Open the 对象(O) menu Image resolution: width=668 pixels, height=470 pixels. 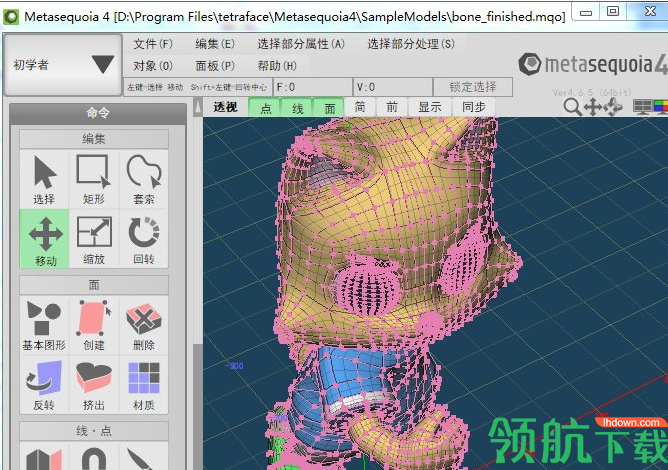(x=153, y=66)
